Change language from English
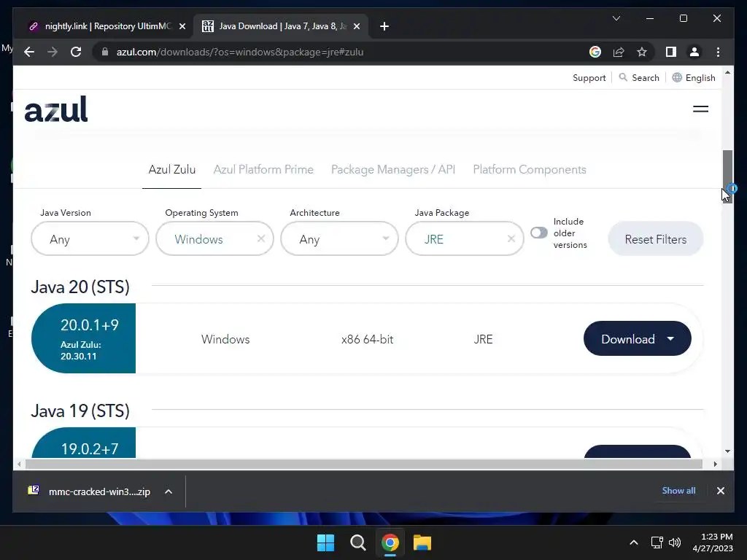 click(694, 77)
